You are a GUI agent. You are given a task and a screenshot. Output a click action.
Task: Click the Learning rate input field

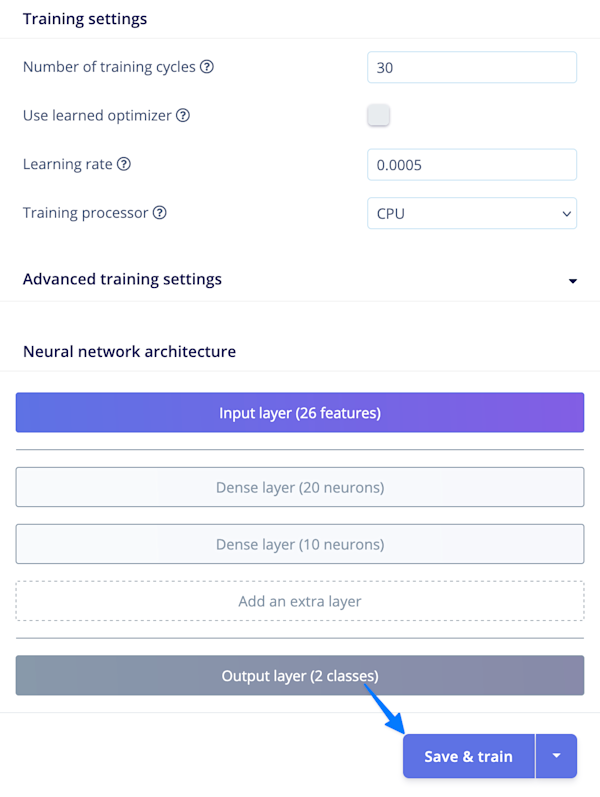click(x=472, y=164)
